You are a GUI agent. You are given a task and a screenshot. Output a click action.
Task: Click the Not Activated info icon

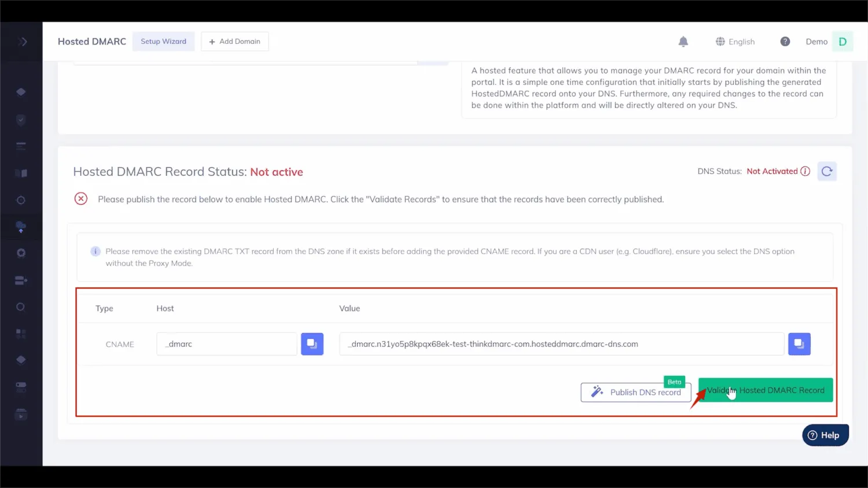point(805,171)
